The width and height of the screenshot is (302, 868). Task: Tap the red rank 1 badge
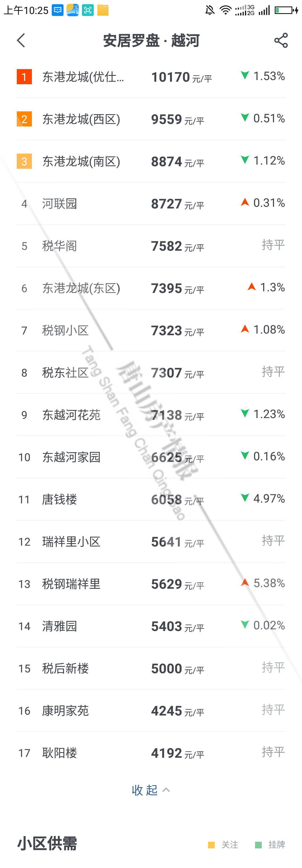24,77
